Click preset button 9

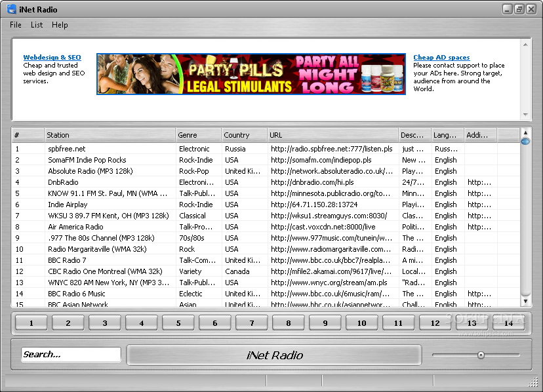tap(325, 323)
